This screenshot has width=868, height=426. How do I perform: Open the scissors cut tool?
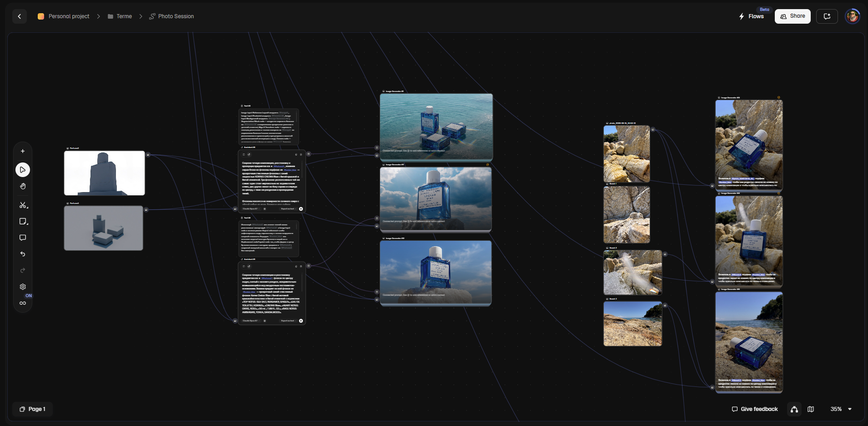click(23, 205)
